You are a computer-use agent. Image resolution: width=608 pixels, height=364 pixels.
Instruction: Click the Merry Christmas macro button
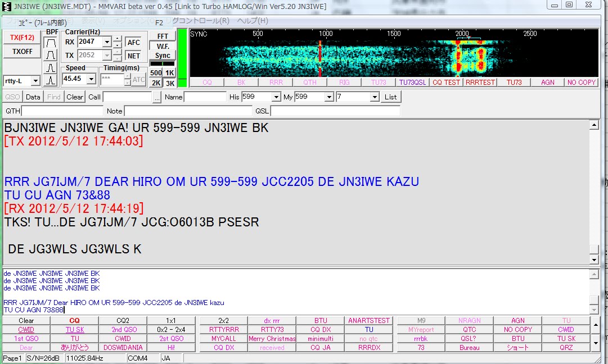272,339
